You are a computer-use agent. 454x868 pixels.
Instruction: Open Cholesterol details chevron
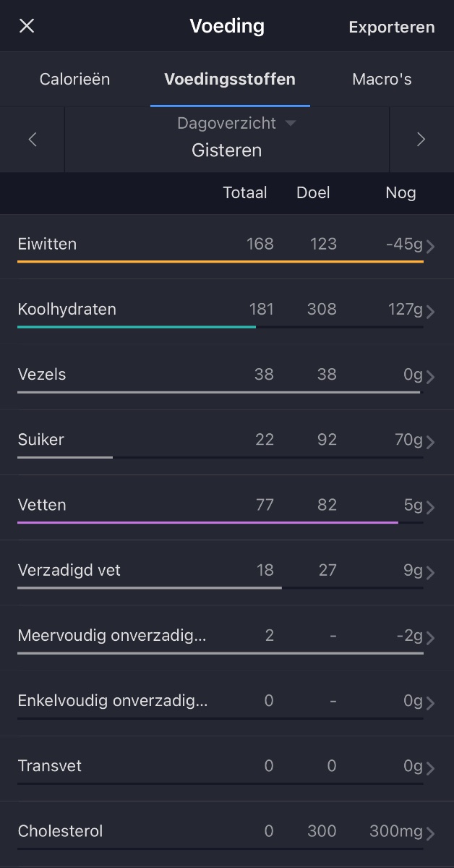(431, 833)
